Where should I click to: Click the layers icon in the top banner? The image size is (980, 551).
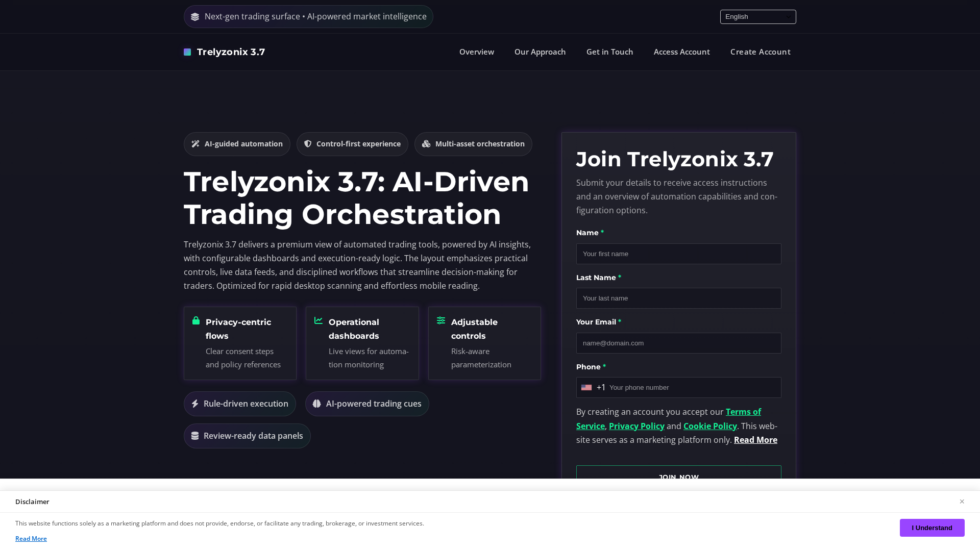click(x=195, y=17)
